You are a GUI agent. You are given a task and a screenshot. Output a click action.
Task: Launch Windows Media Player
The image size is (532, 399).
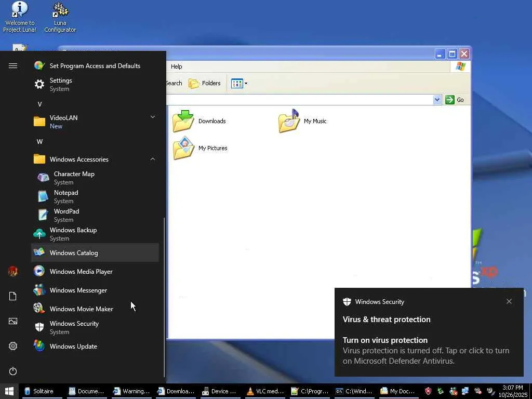pyautogui.click(x=95, y=271)
